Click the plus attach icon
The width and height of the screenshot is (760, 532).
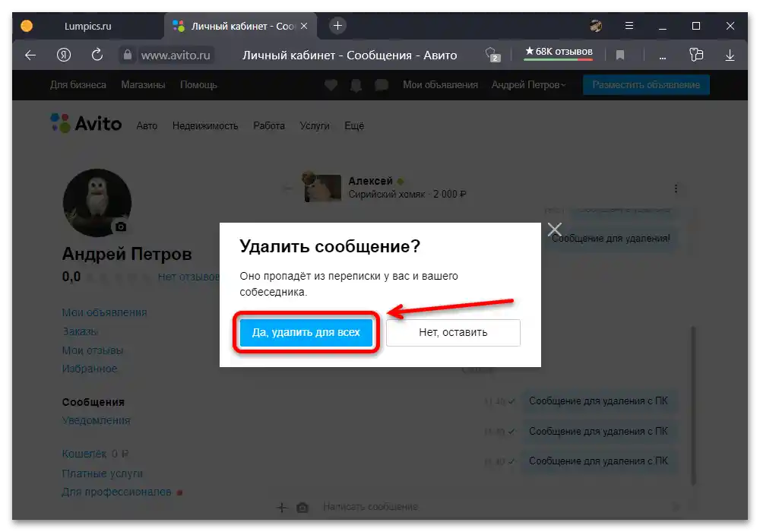tap(282, 507)
